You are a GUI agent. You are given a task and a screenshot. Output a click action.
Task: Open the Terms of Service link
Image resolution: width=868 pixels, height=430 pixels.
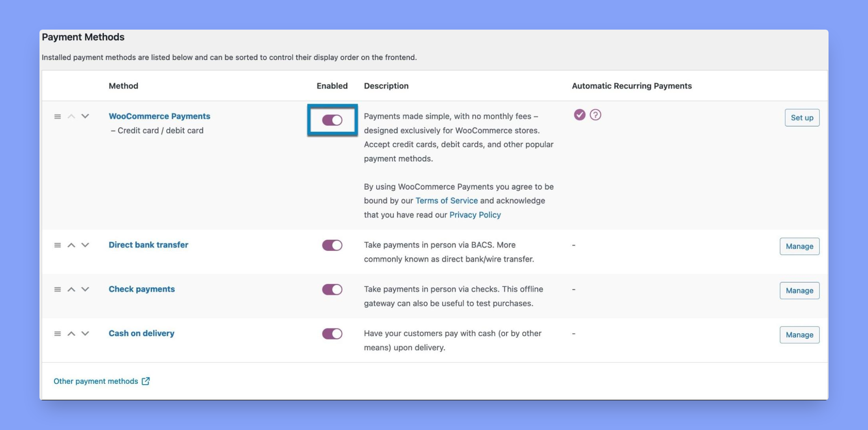pyautogui.click(x=446, y=200)
